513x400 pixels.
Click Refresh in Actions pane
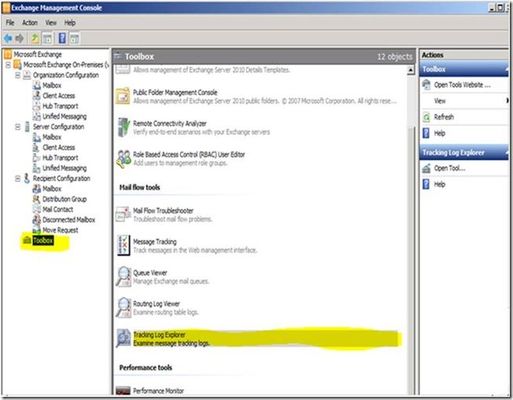point(444,117)
